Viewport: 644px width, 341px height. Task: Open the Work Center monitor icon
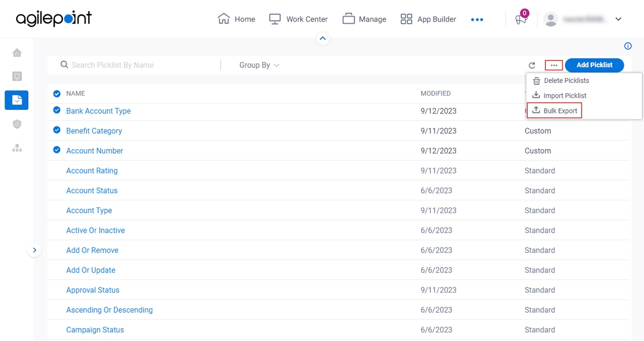click(x=275, y=19)
